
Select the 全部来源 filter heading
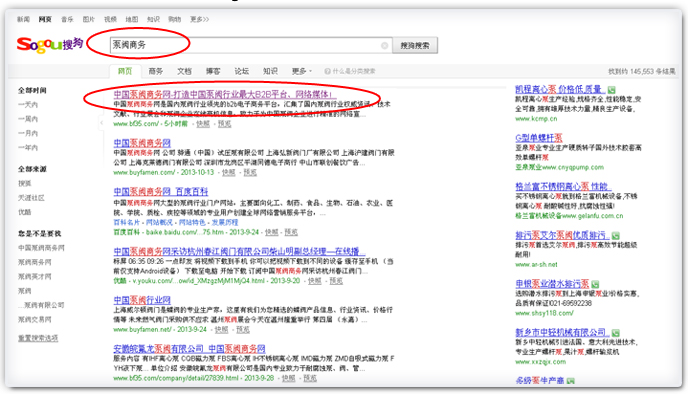coord(32,169)
